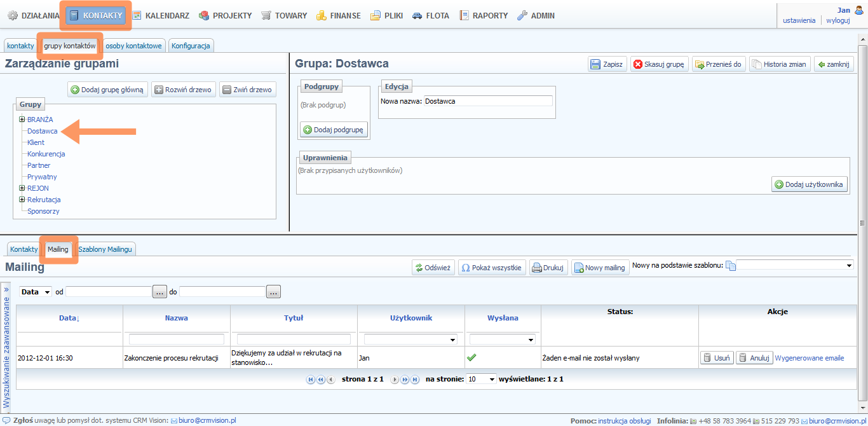
Task: Open the RAPORTY menu
Action: click(483, 15)
